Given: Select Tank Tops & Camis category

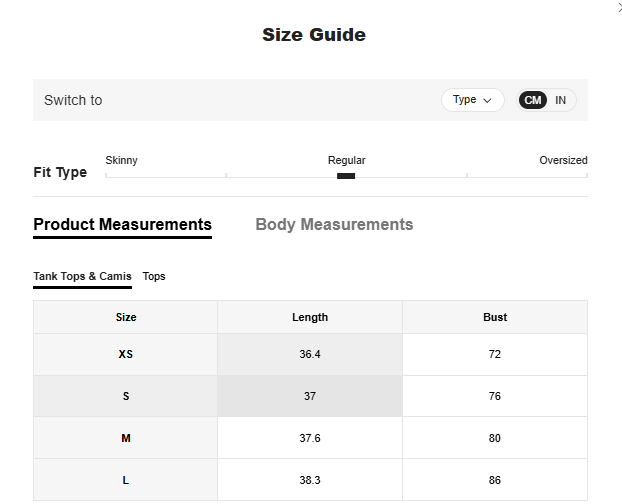Looking at the screenshot, I should coord(82,276).
